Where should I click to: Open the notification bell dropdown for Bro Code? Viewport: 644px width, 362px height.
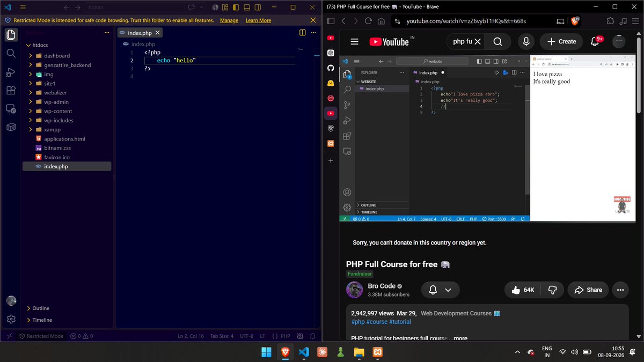pos(441,290)
